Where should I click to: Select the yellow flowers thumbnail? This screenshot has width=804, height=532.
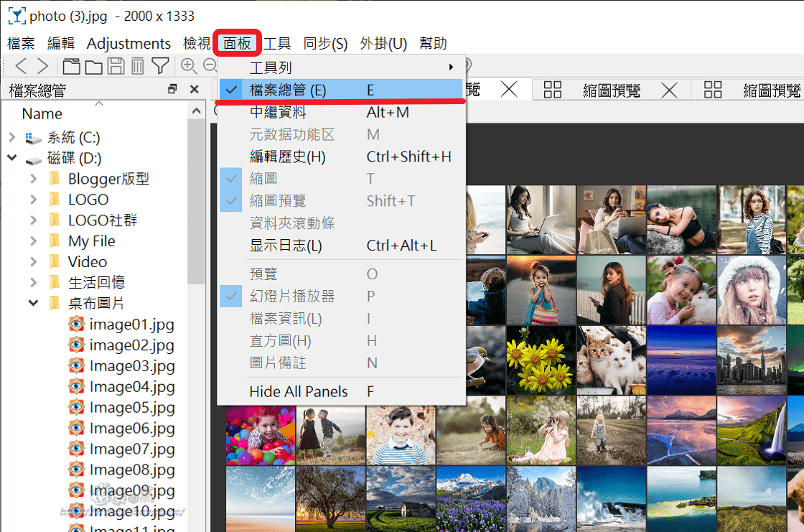coord(541,360)
